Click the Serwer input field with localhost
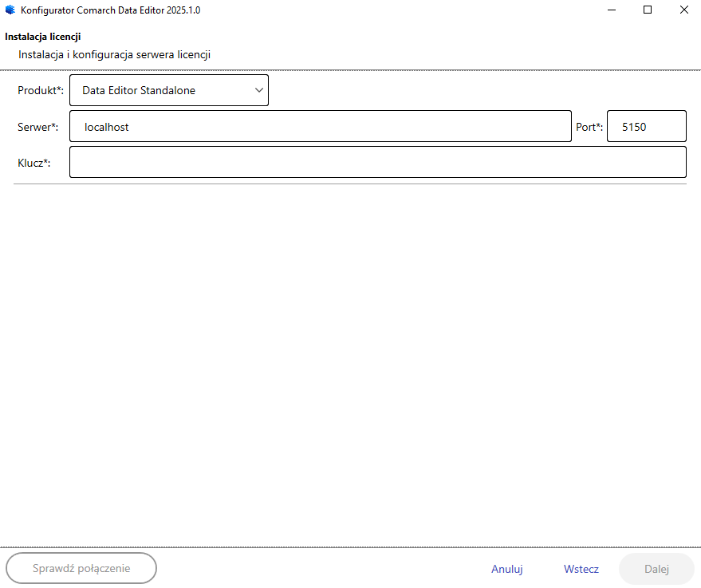Image resolution: width=701 pixels, height=588 pixels. (321, 127)
